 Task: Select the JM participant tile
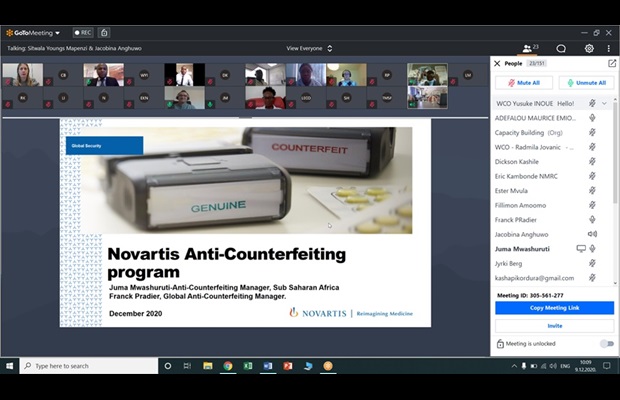click(225, 98)
